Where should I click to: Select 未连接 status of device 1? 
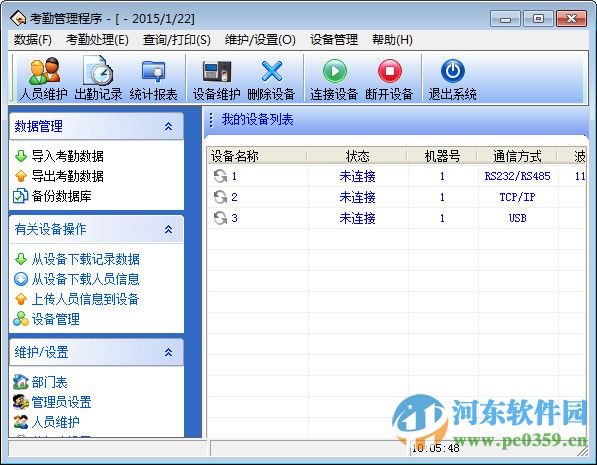357,176
